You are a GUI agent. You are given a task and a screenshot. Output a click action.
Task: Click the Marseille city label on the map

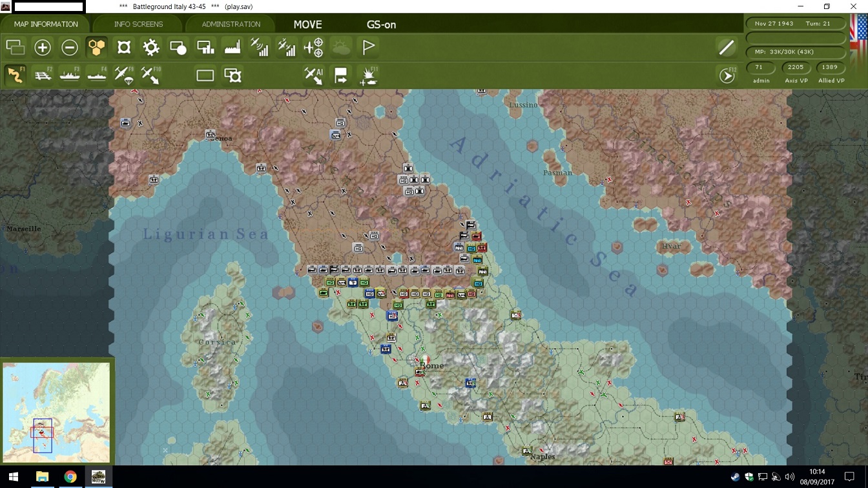24,229
